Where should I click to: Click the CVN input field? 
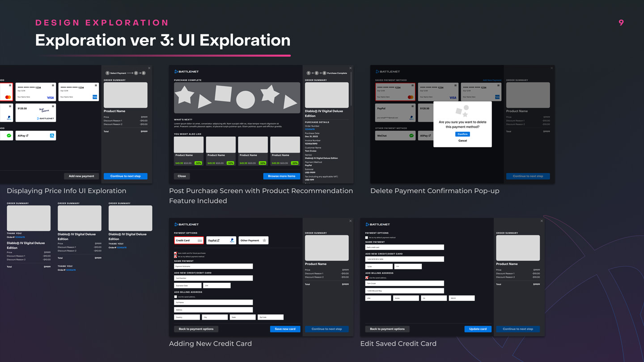pos(217,285)
